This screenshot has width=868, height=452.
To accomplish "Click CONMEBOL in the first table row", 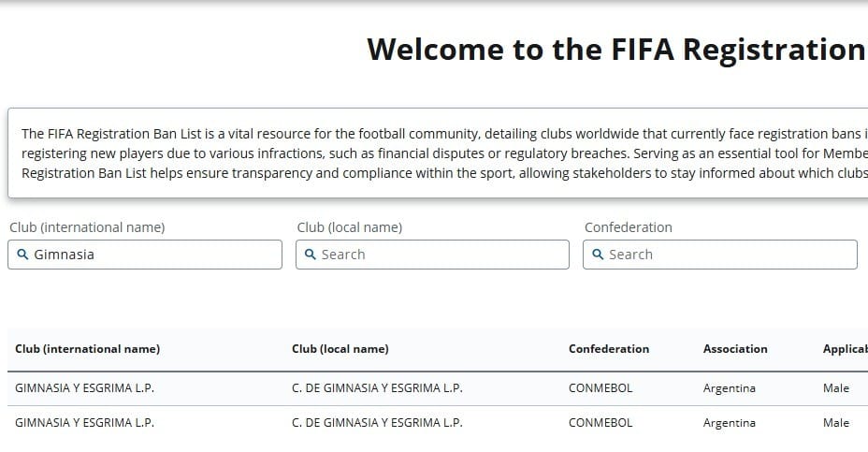I will click(x=600, y=388).
